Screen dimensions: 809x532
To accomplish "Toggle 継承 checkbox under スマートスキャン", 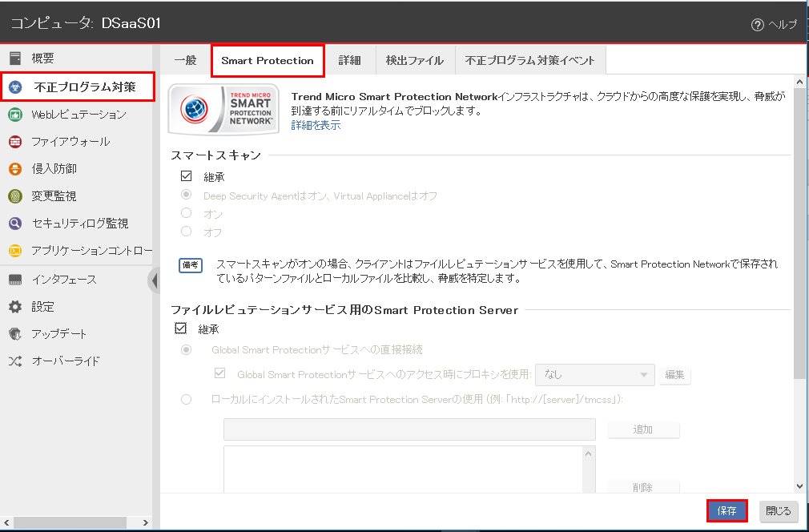I will coord(187,176).
